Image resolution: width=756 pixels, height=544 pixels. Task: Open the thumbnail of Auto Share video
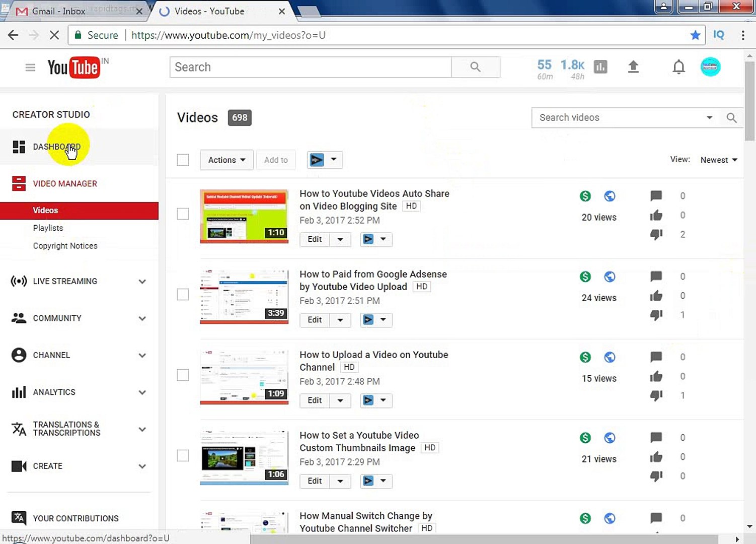coord(244,216)
